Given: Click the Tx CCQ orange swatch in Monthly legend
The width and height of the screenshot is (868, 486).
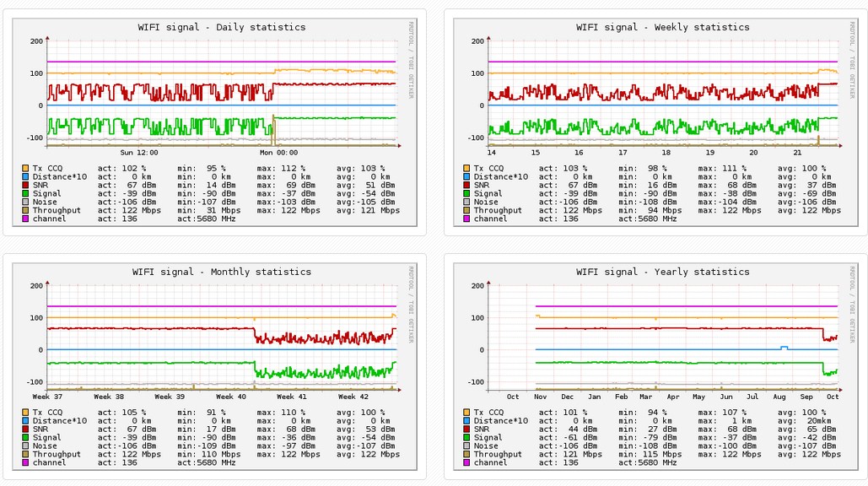Looking at the screenshot, I should pos(25,413).
